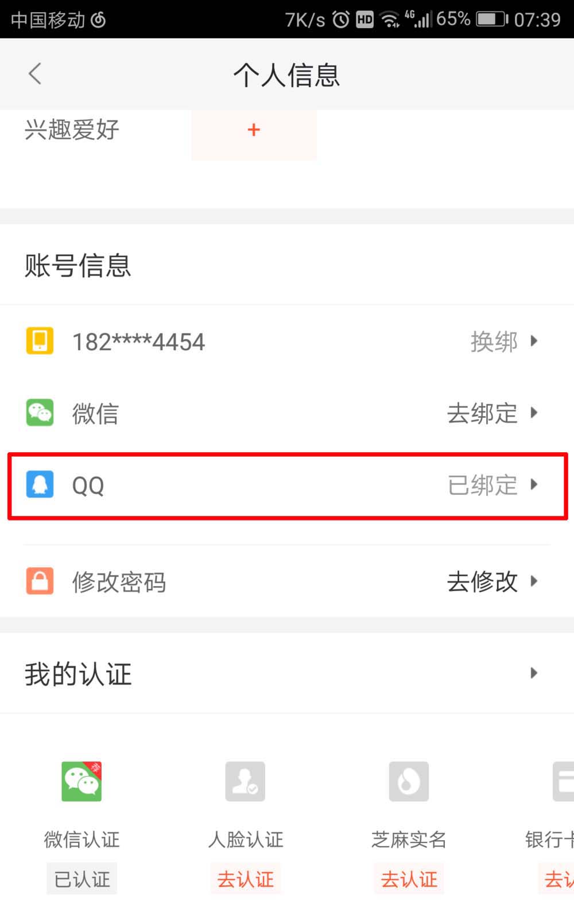The width and height of the screenshot is (574, 924).
Task: Tap the arrow beside 去修改
Action: [x=534, y=581]
